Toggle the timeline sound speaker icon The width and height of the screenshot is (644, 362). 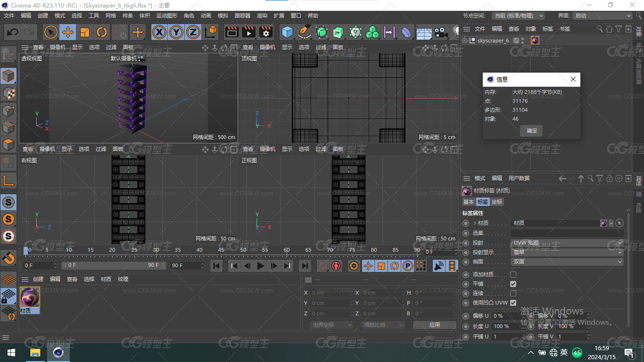click(438, 266)
